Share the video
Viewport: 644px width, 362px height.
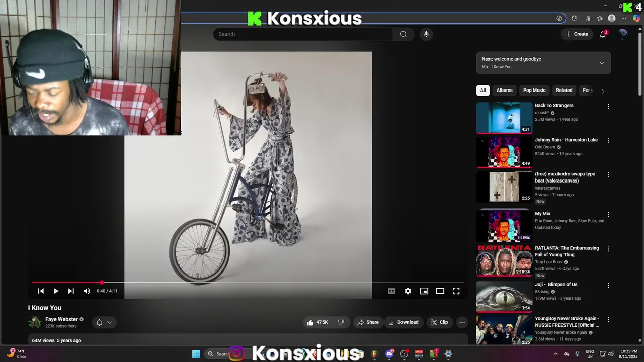tap(368, 322)
